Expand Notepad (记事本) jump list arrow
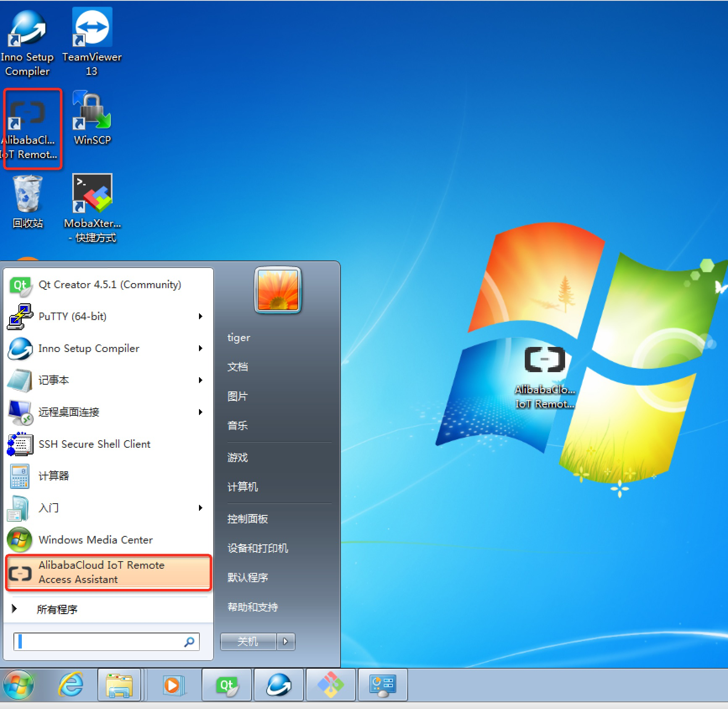 coord(201,380)
